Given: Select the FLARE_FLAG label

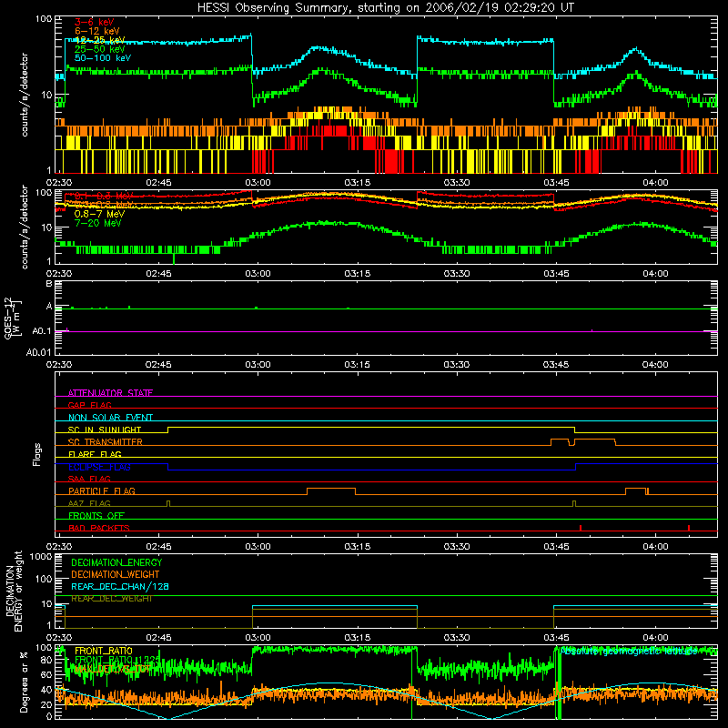Looking at the screenshot, I should [x=95, y=454].
